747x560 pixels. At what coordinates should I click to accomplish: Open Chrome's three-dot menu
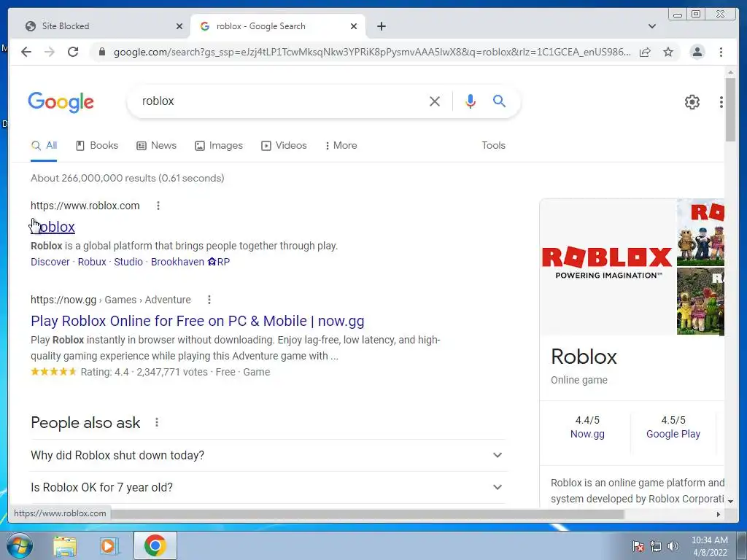pos(721,52)
